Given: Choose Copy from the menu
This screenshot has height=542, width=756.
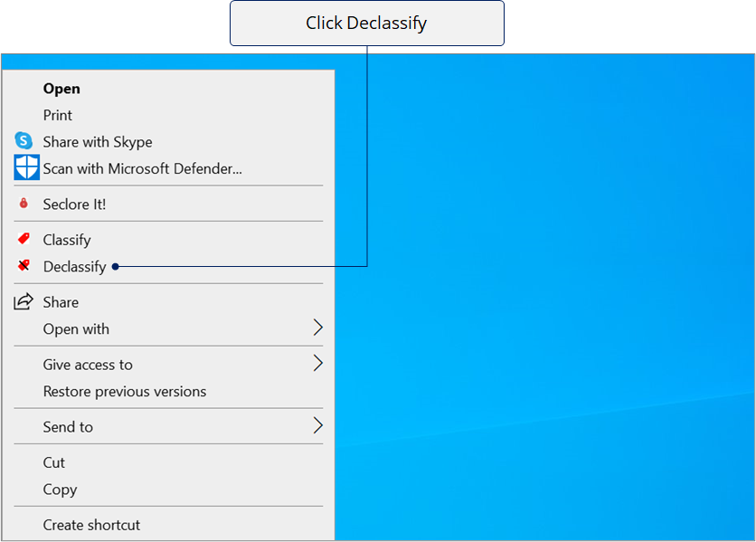Looking at the screenshot, I should point(168,489).
